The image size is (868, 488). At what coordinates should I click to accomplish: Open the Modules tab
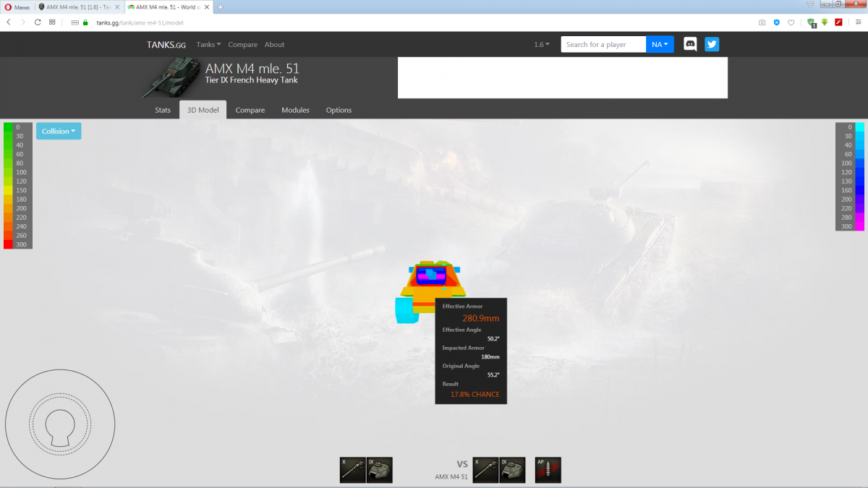click(295, 110)
